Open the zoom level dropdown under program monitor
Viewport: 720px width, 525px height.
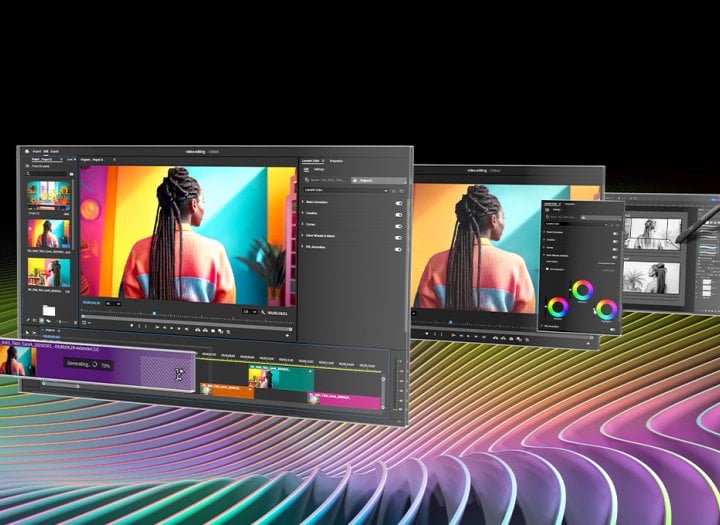(113, 304)
